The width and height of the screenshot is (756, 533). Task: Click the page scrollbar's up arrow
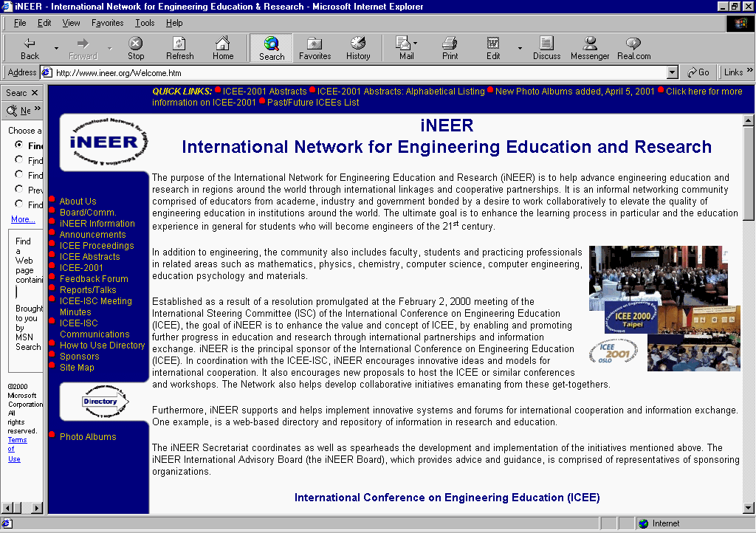(x=749, y=120)
